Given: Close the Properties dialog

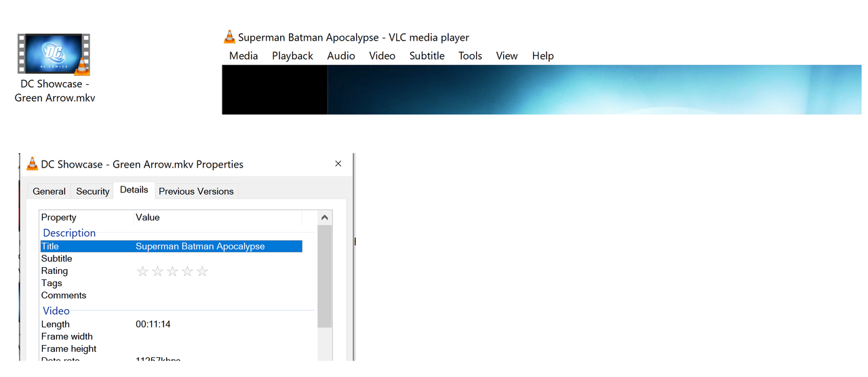Looking at the screenshot, I should point(338,163).
